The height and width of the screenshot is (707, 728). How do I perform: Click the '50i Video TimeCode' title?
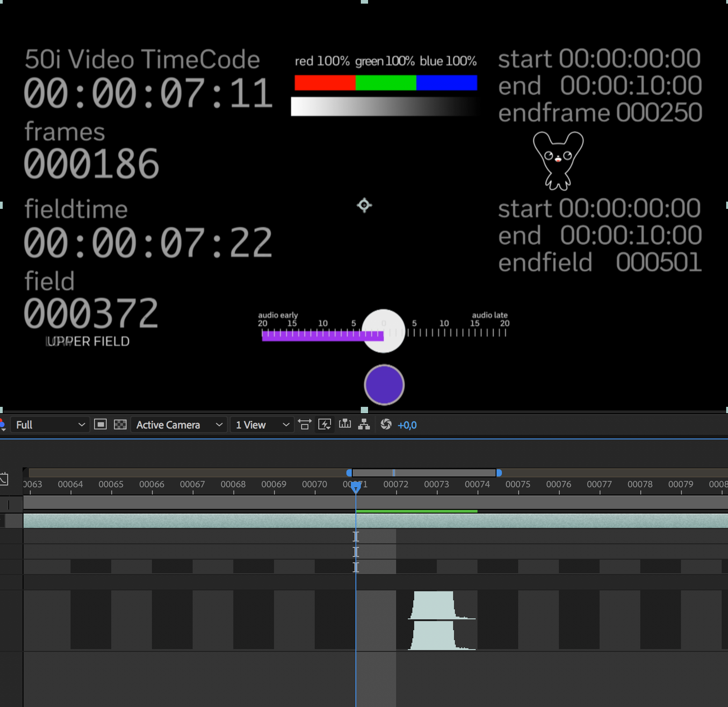point(142,59)
